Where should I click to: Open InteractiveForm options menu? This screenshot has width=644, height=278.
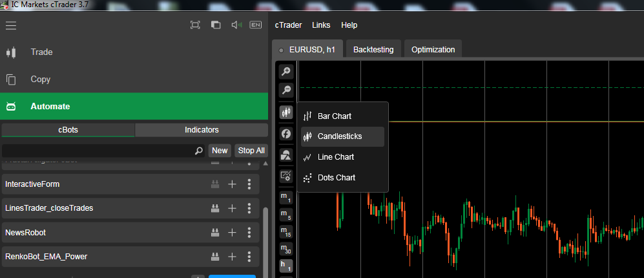249,184
